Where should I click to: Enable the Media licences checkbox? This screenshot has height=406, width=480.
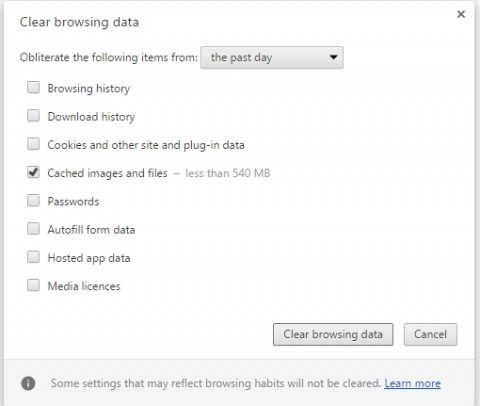tap(33, 285)
